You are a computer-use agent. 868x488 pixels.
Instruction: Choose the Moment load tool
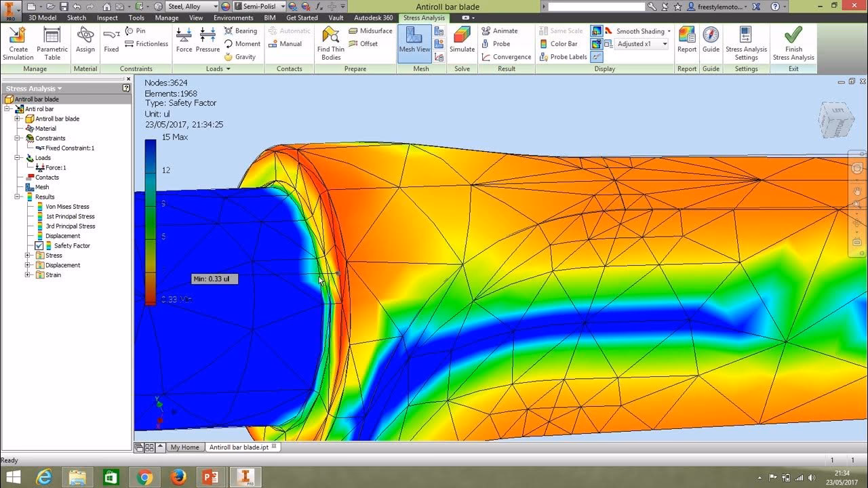[x=242, y=43]
